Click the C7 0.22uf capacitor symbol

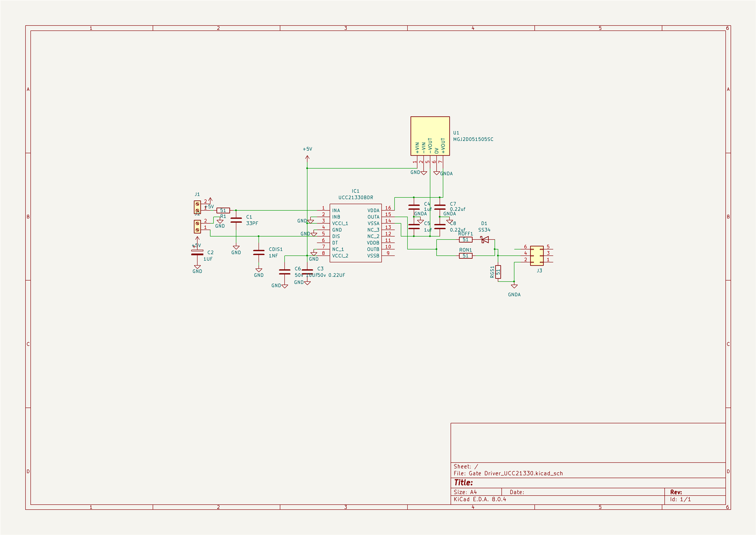coord(440,207)
